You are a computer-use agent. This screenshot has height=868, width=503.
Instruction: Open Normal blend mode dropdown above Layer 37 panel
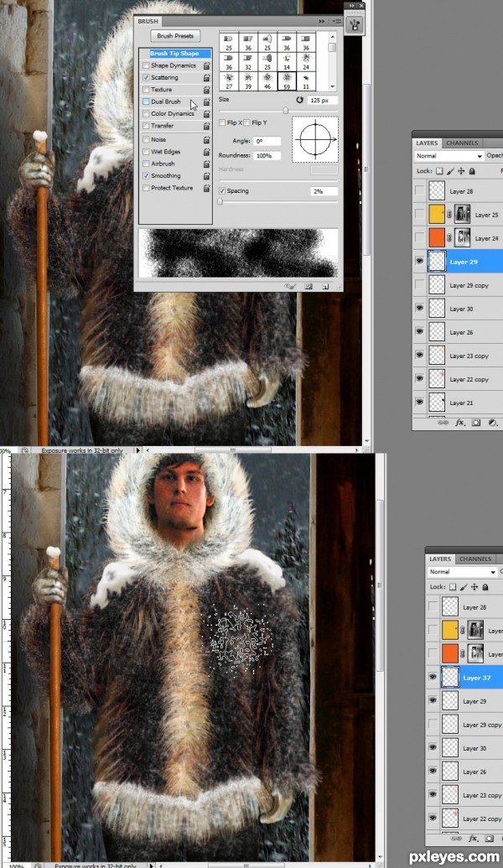click(463, 572)
